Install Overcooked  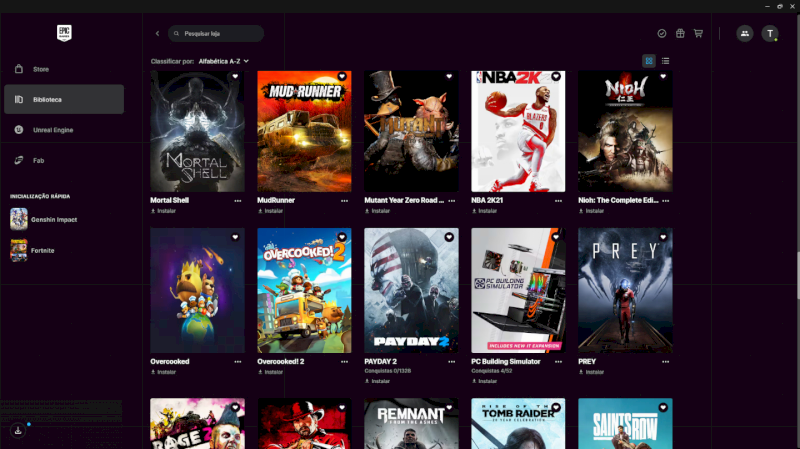pyautogui.click(x=163, y=372)
